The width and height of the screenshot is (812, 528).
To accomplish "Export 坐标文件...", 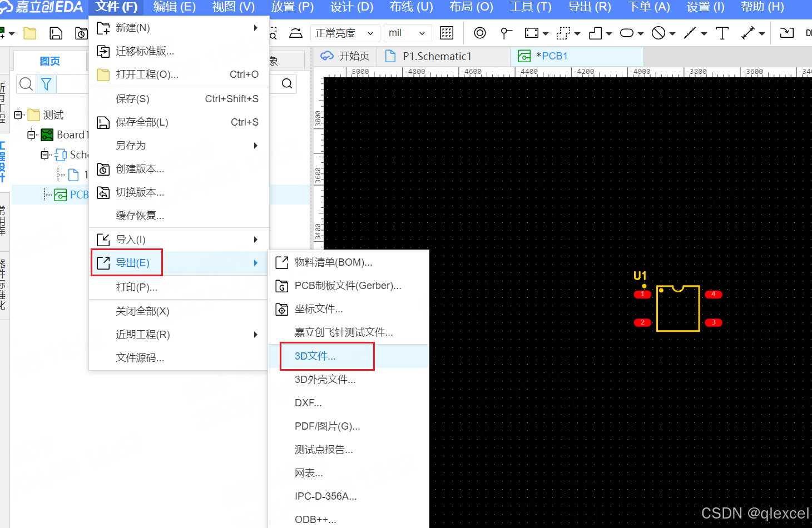I will [349, 309].
